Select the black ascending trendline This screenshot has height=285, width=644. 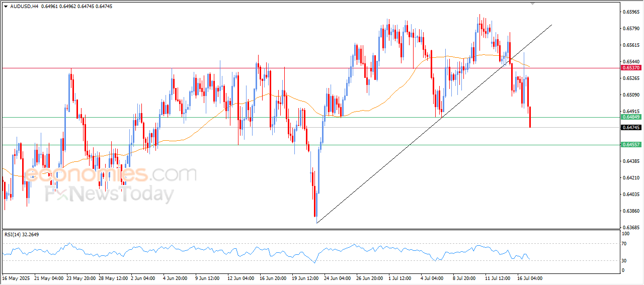tap(435, 124)
